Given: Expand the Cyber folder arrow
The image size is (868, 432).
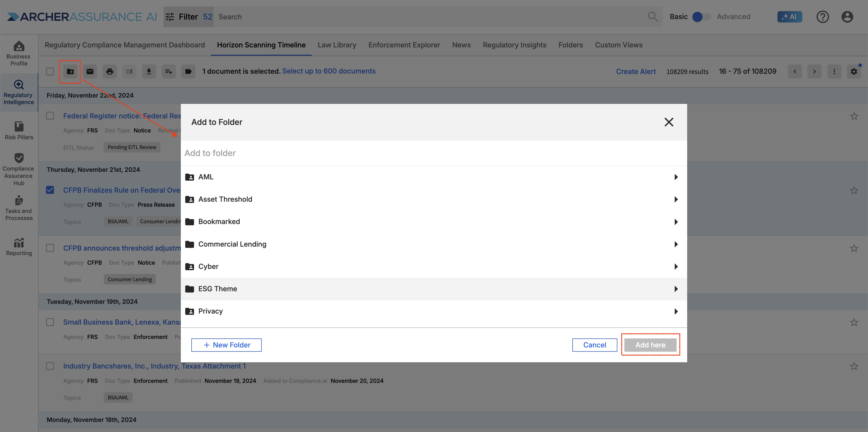Looking at the screenshot, I should pyautogui.click(x=676, y=266).
